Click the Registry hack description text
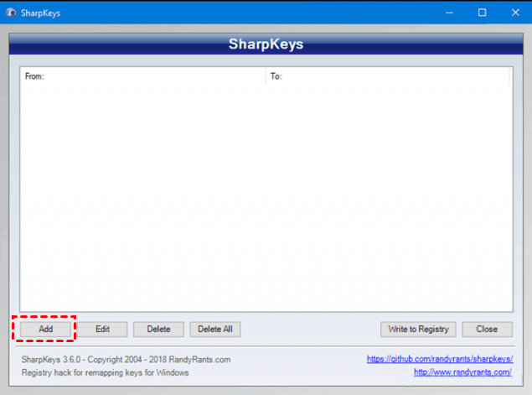This screenshot has width=532, height=395. coord(105,372)
